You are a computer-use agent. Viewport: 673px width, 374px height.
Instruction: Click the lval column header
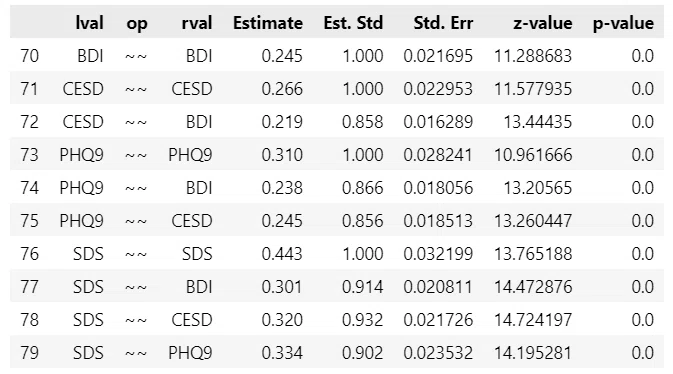pyautogui.click(x=89, y=23)
